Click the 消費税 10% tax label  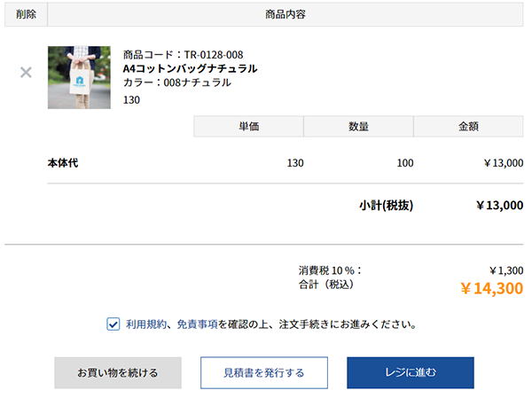click(330, 270)
